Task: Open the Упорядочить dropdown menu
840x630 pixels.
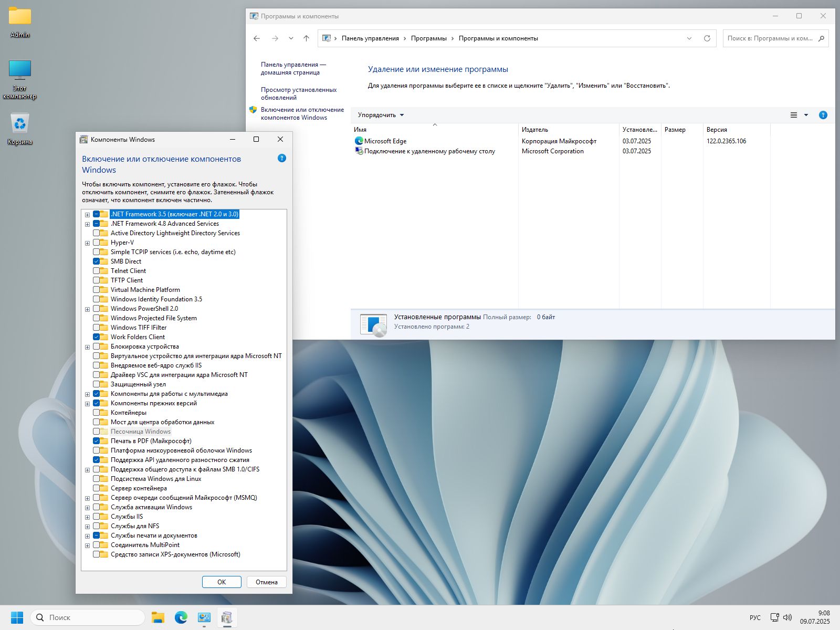Action: point(381,115)
